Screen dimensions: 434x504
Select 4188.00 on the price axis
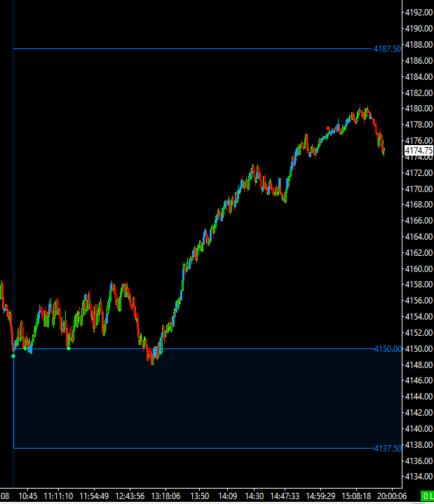pyautogui.click(x=419, y=44)
